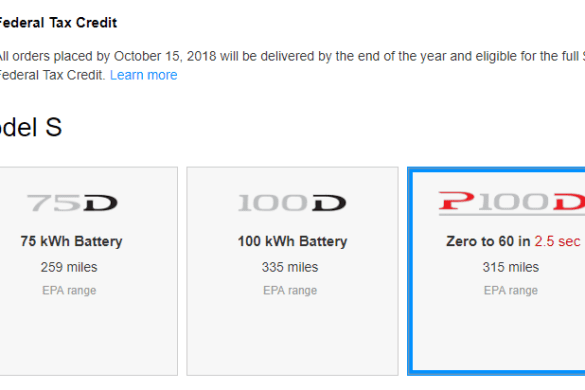Choose the Zero to 60 performance option
This screenshot has width=585, height=390.
tap(513, 241)
